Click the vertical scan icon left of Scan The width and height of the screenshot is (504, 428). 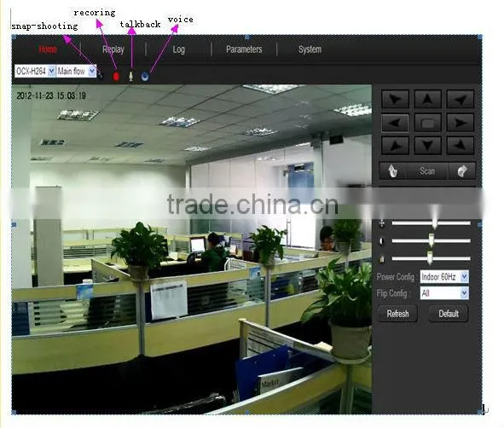(x=393, y=171)
